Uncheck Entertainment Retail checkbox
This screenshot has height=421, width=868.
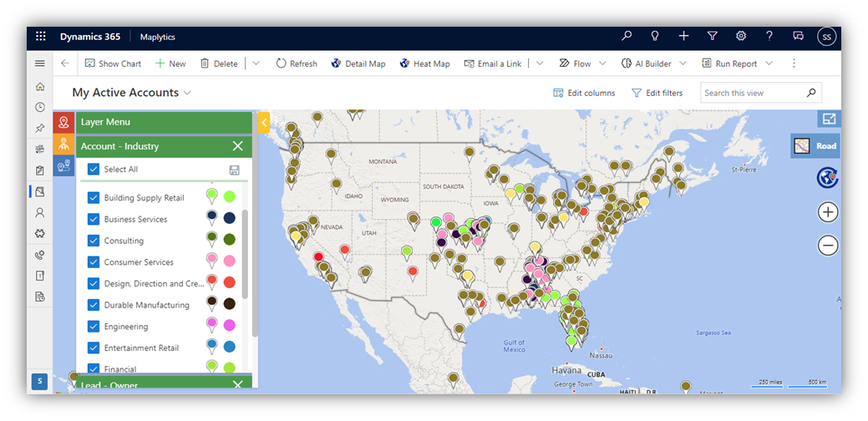94,348
